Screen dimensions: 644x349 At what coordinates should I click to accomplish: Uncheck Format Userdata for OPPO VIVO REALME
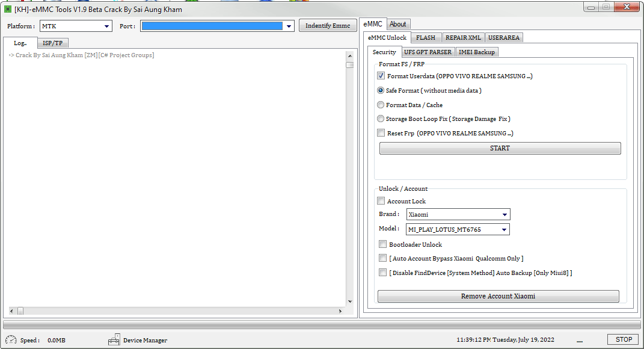click(x=381, y=76)
